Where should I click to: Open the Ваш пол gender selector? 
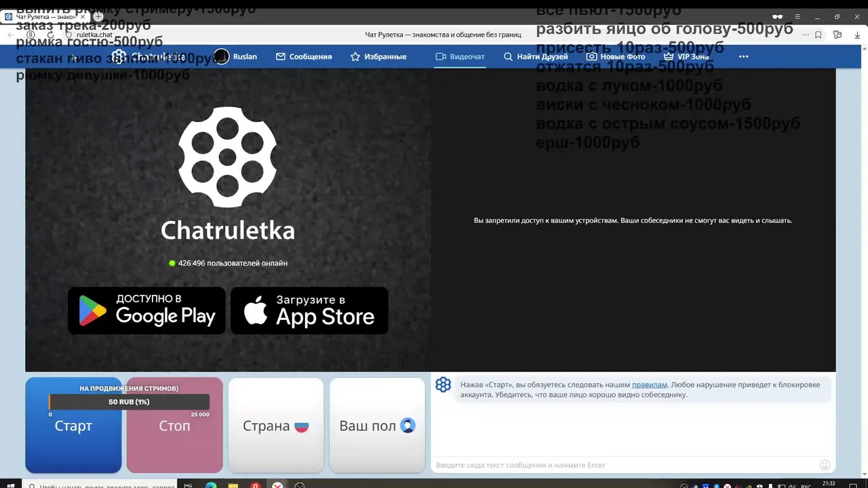click(x=377, y=425)
